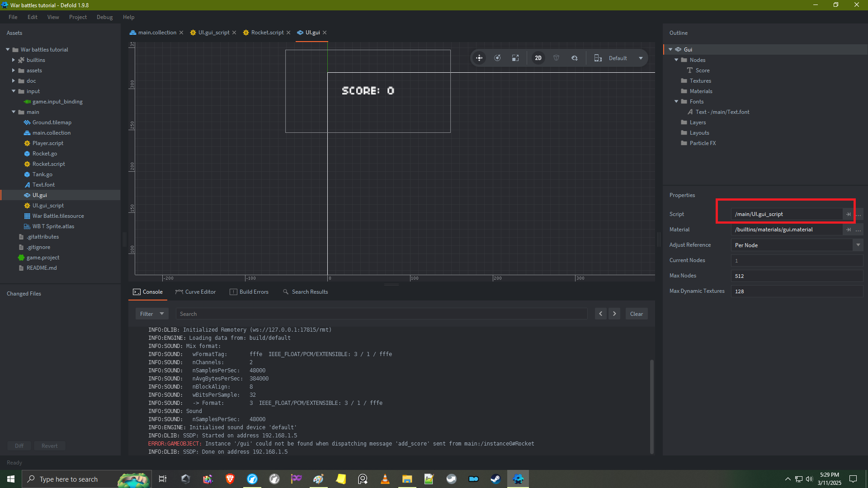Click go-to arrow for Script resource
868x488 pixels.
pyautogui.click(x=848, y=214)
